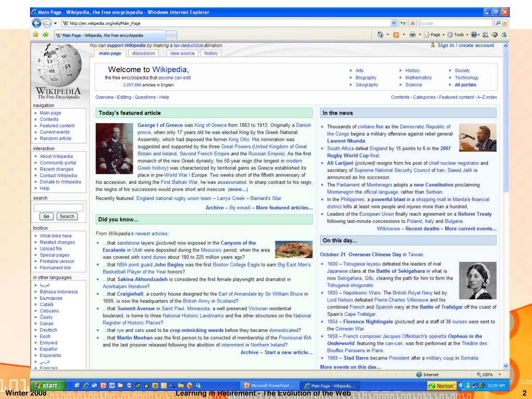Select the Main Page - Wikipedia browser tab

(110, 35)
